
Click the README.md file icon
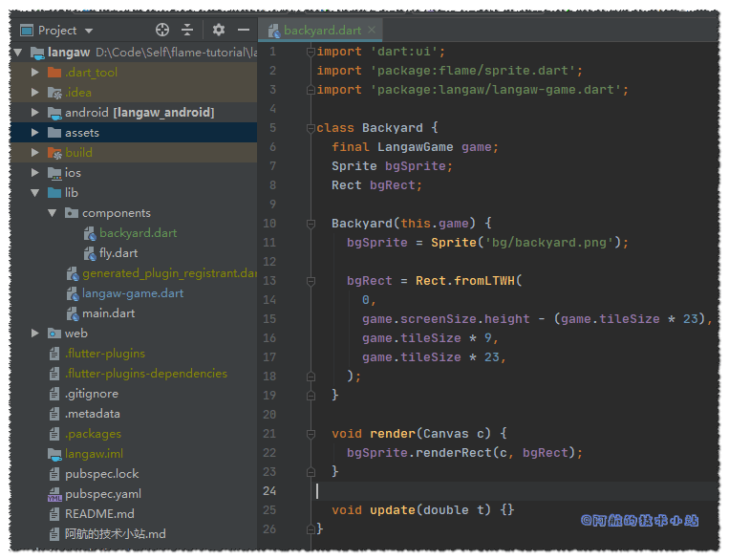coord(54,514)
